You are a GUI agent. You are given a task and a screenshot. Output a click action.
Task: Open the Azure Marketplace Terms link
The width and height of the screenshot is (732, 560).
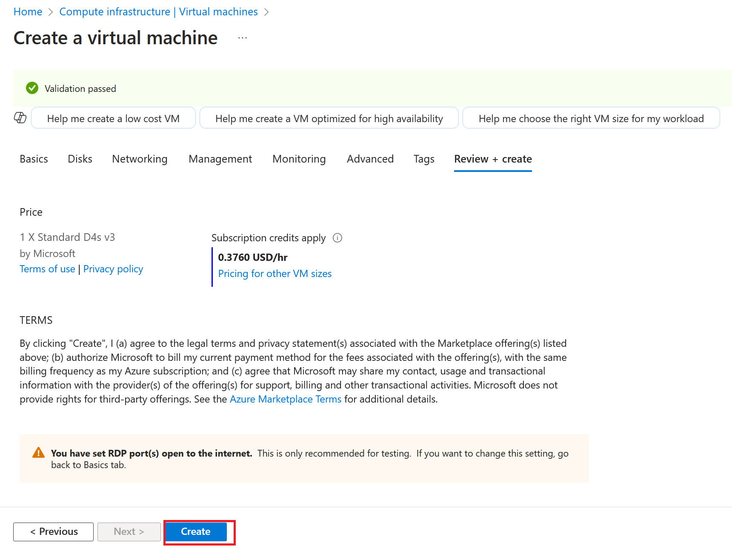(x=286, y=399)
